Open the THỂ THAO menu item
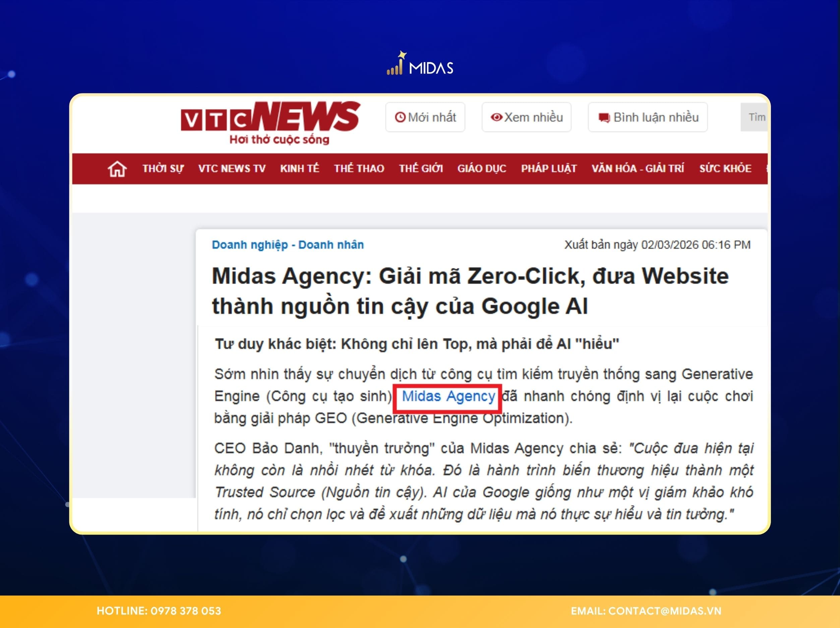 tap(359, 168)
